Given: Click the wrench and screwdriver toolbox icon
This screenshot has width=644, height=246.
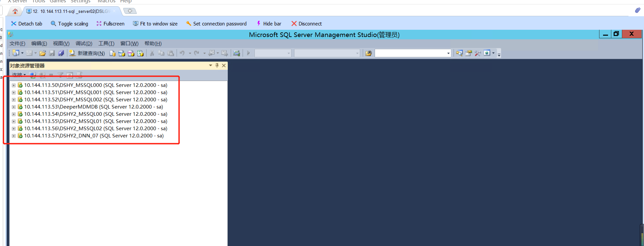Looking at the screenshot, I should point(478,53).
